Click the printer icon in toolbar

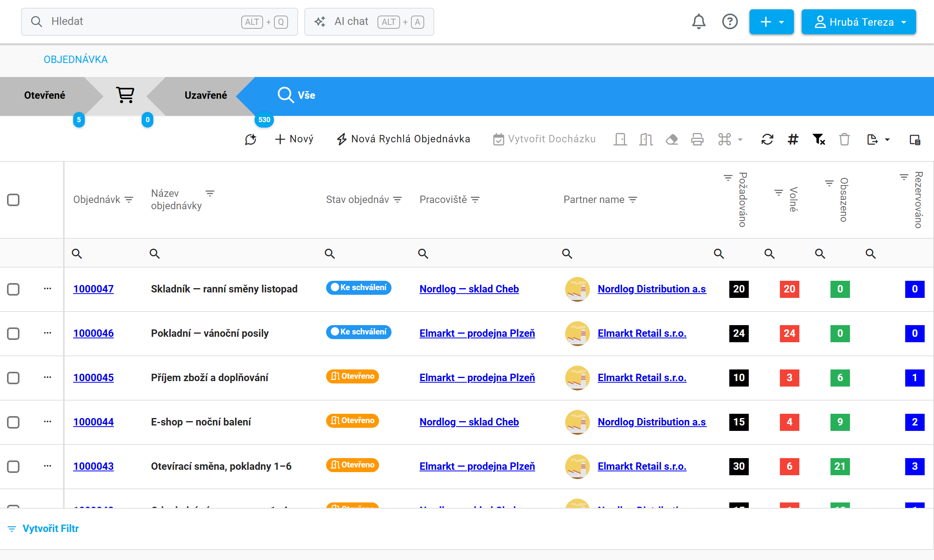[697, 139]
